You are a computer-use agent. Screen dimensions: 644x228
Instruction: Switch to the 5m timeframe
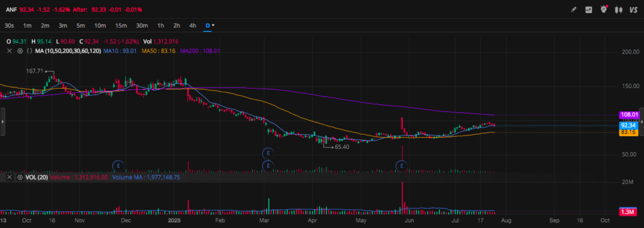pos(80,25)
